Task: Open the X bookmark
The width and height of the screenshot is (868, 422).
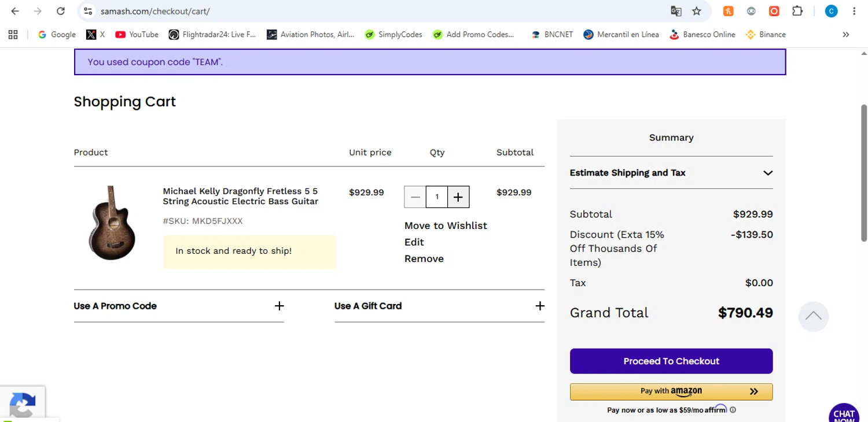Action: [95, 35]
